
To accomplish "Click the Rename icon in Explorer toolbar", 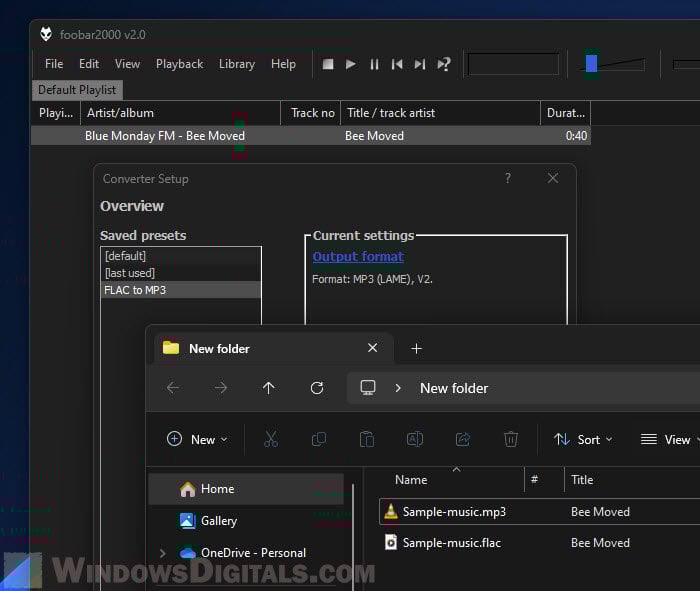I will (x=415, y=439).
